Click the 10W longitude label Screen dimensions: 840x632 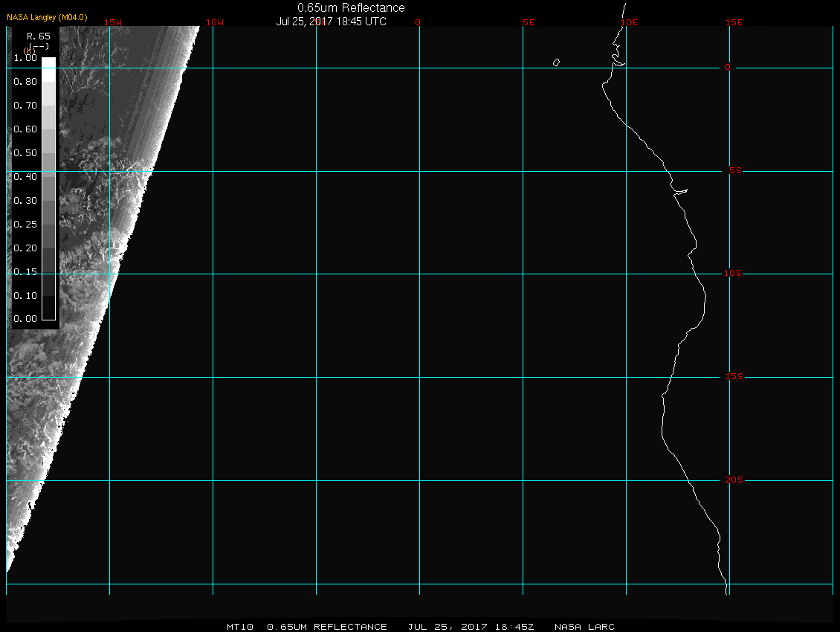tap(214, 22)
